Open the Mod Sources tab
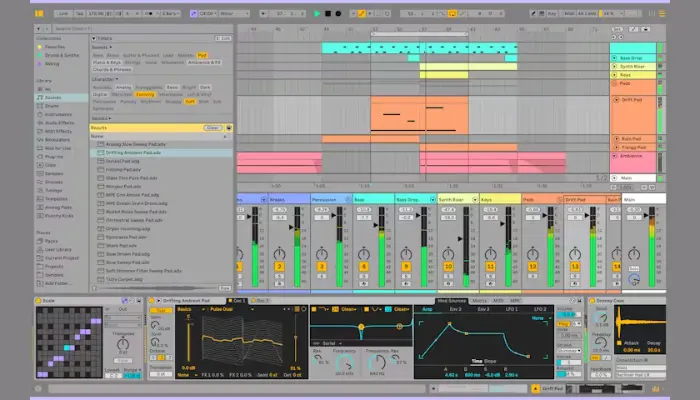 click(451, 301)
